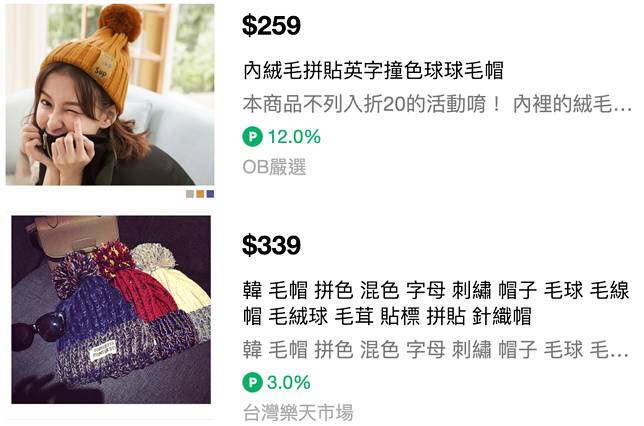
Task: Open product titled 內絨毛拼貼英字撞色球球毛帽
Action: click(x=373, y=71)
